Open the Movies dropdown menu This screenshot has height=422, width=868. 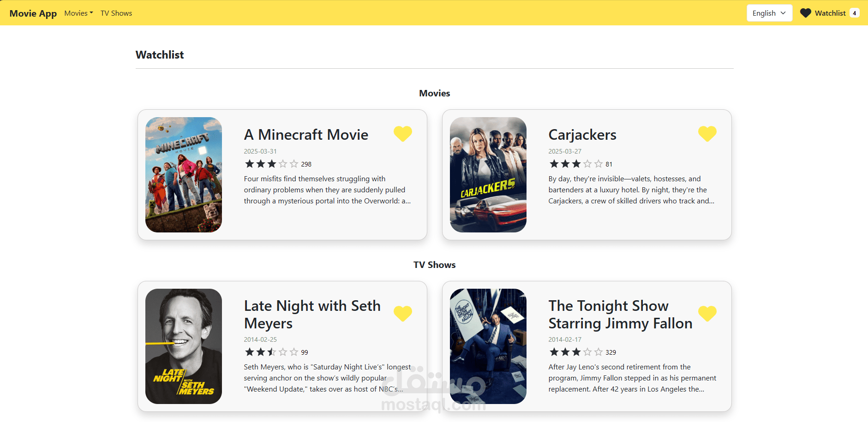78,13
